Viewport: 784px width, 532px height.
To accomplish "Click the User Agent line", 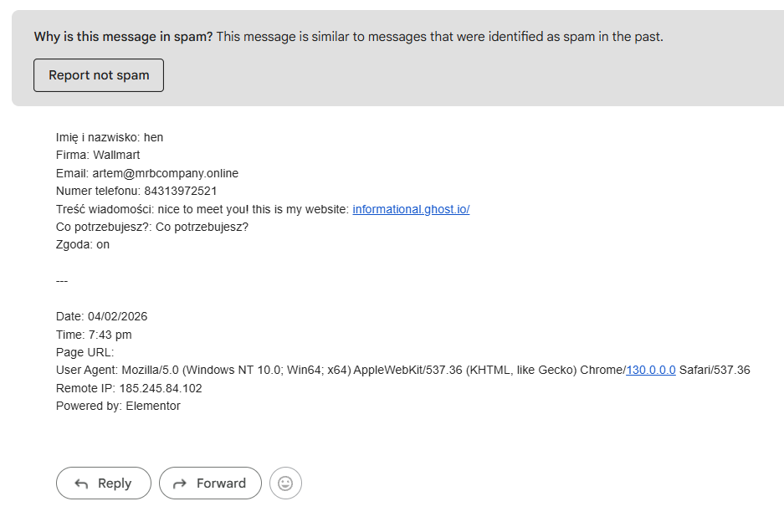I will pos(335,369).
